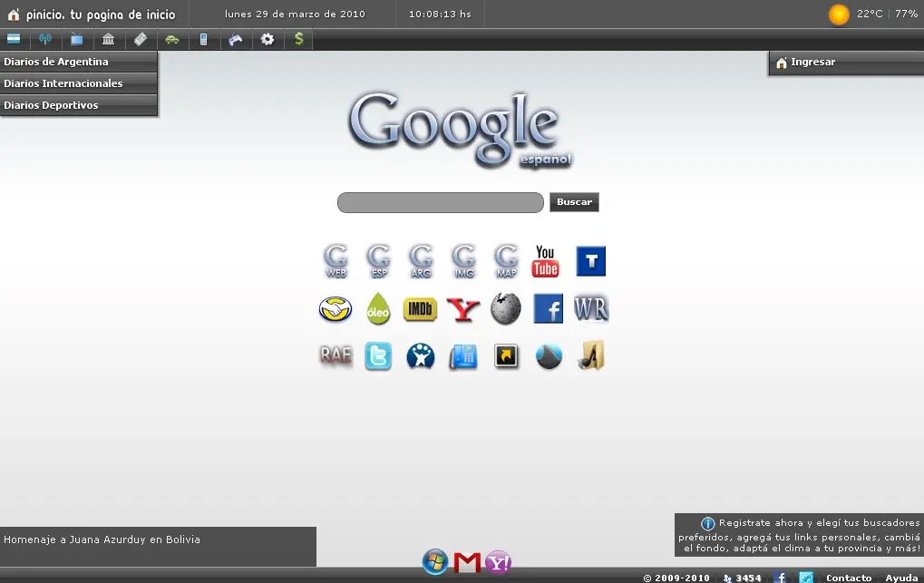Click the Ingresar login button
Image resolution: width=924 pixels, height=583 pixels.
click(x=846, y=63)
